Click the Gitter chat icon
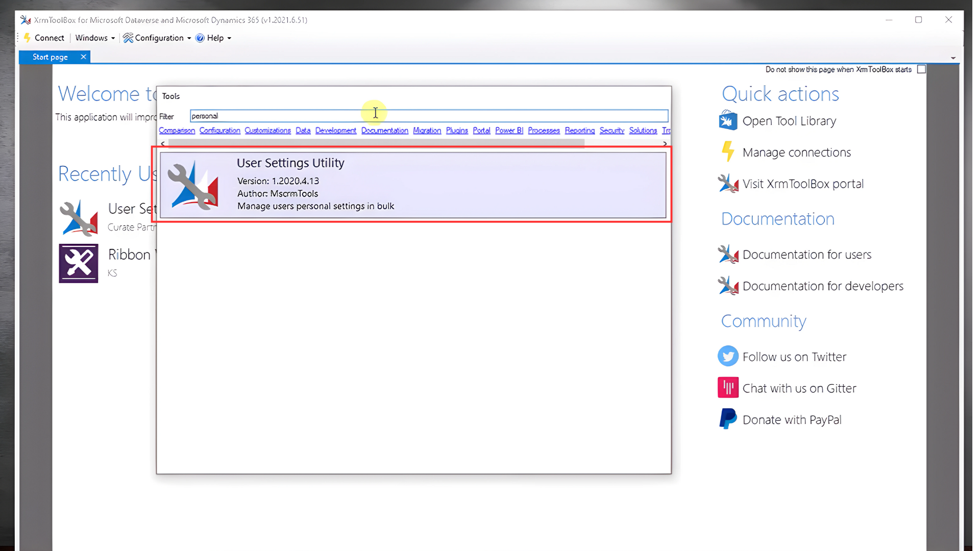The height and width of the screenshot is (551, 980). click(x=728, y=388)
